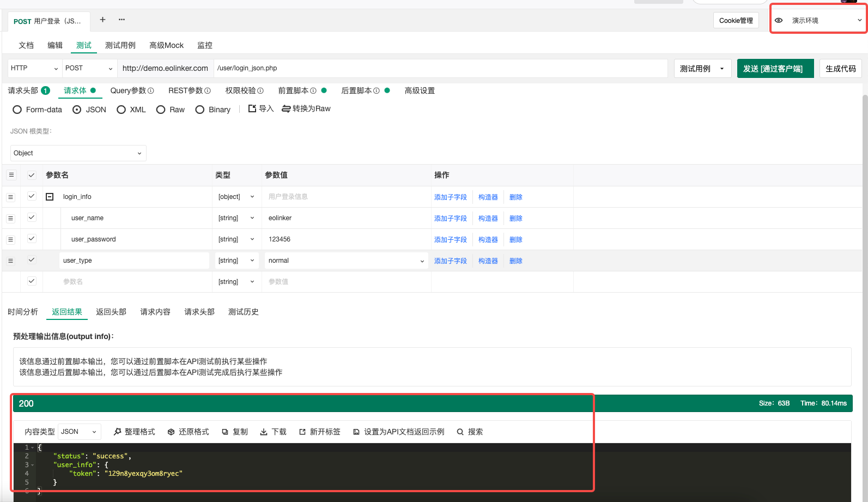Select Form-data radio button
This screenshot has width=868, height=502.
pos(17,110)
